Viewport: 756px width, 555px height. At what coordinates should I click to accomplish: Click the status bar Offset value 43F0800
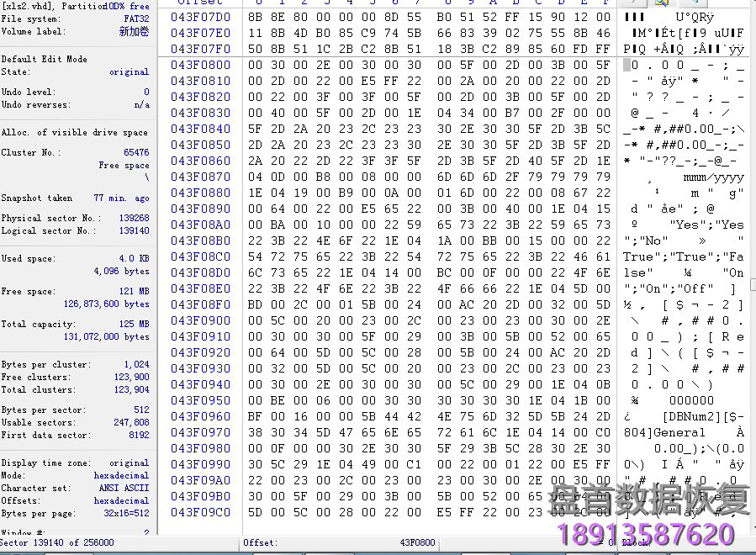click(x=417, y=543)
